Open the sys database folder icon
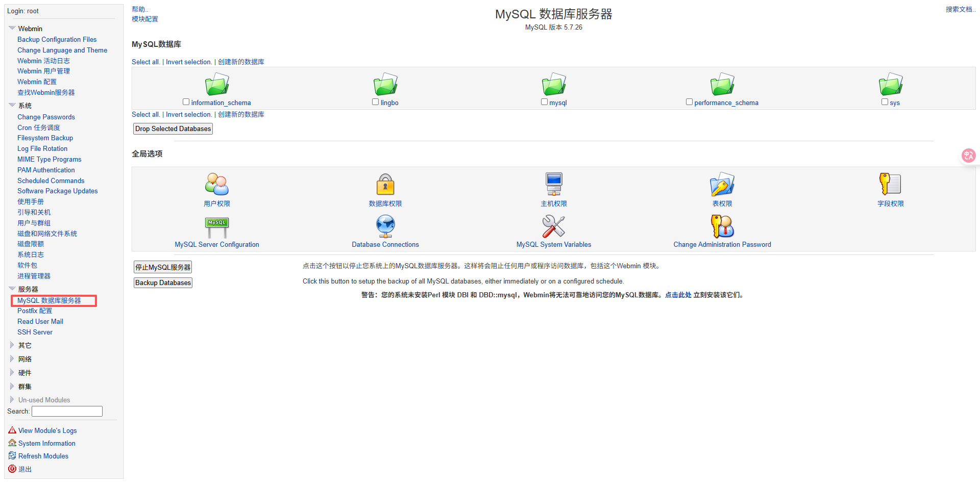Image resolution: width=980 pixels, height=488 pixels. (891, 84)
